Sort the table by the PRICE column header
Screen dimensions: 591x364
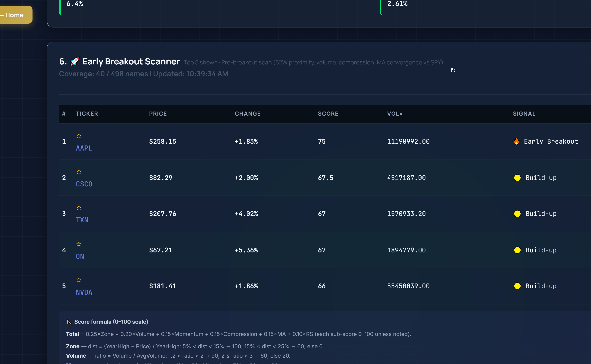(158, 113)
